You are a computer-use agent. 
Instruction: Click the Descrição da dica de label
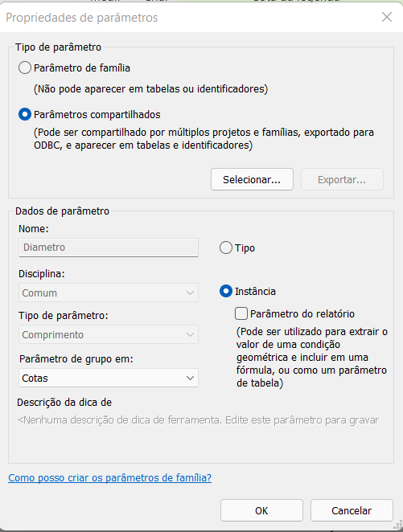[64, 403]
